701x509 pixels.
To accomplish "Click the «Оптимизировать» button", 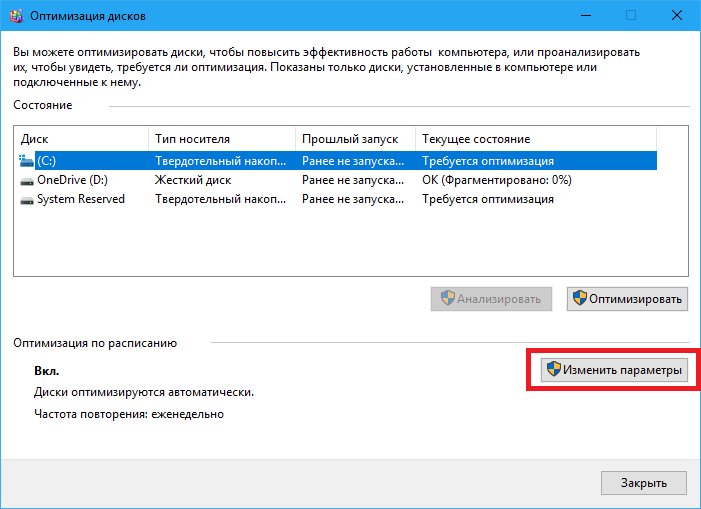I will 627,299.
